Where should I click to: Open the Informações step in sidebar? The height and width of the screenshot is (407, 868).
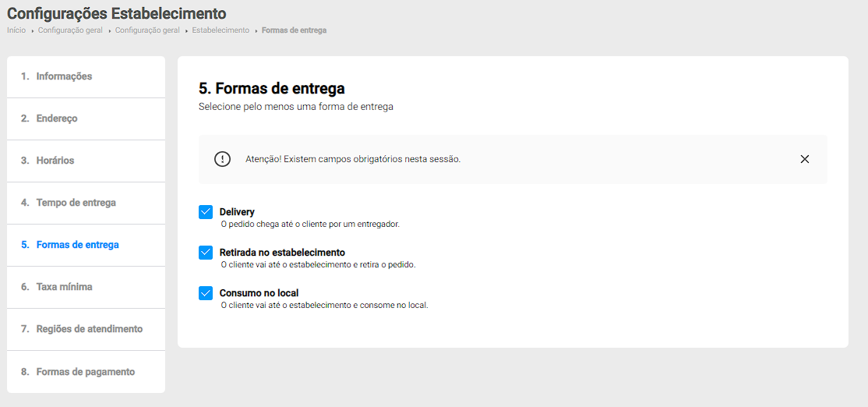64,76
